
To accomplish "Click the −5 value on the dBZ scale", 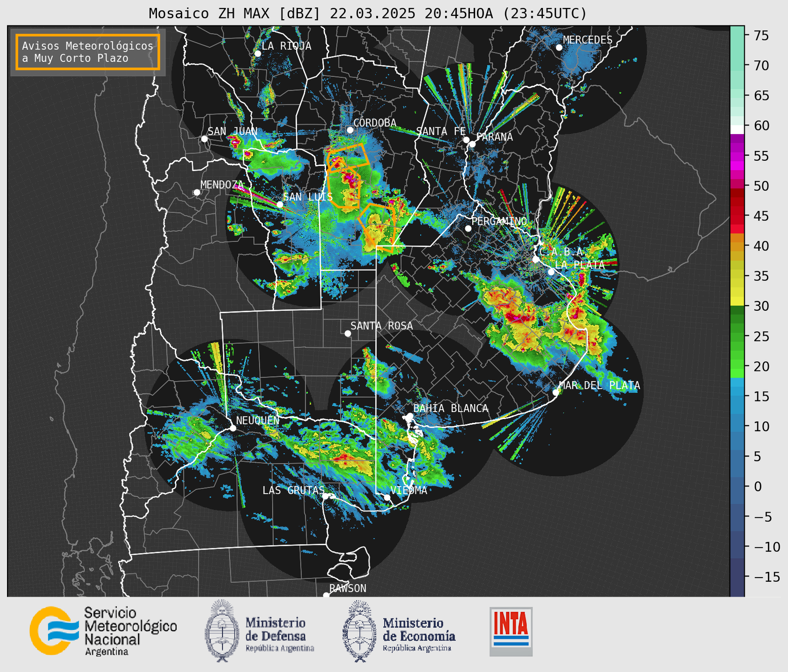I will pyautogui.click(x=763, y=517).
